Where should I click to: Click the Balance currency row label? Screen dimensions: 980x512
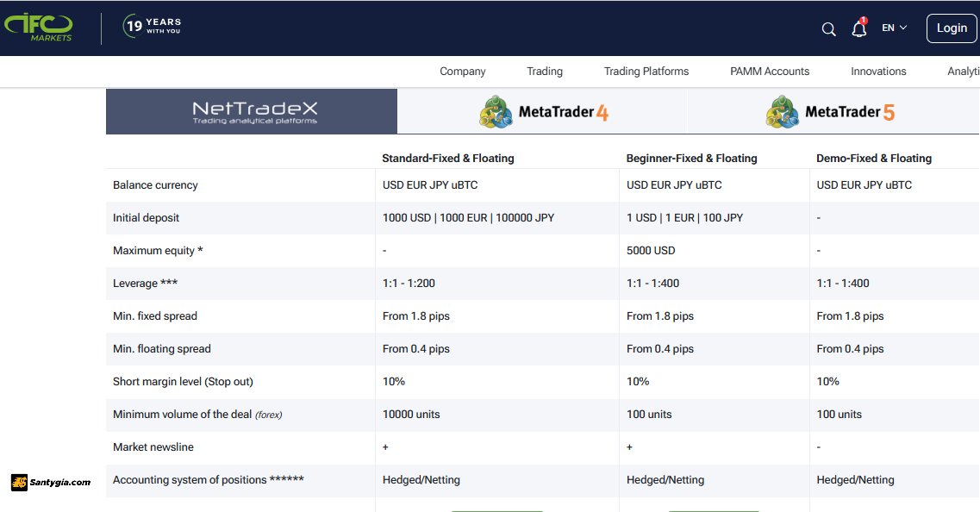point(155,185)
